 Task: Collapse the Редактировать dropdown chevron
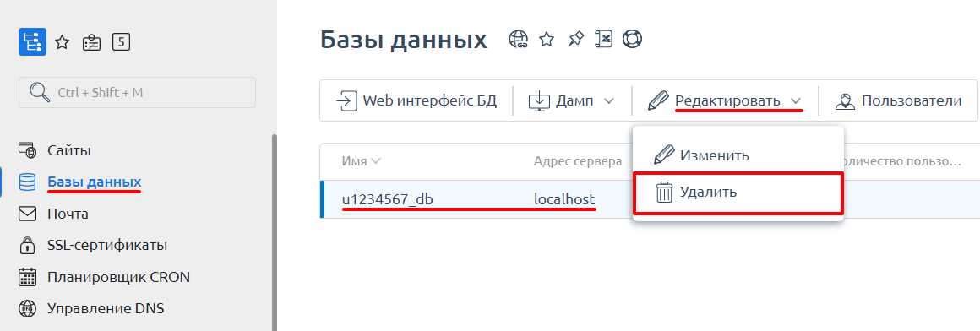pos(796,101)
